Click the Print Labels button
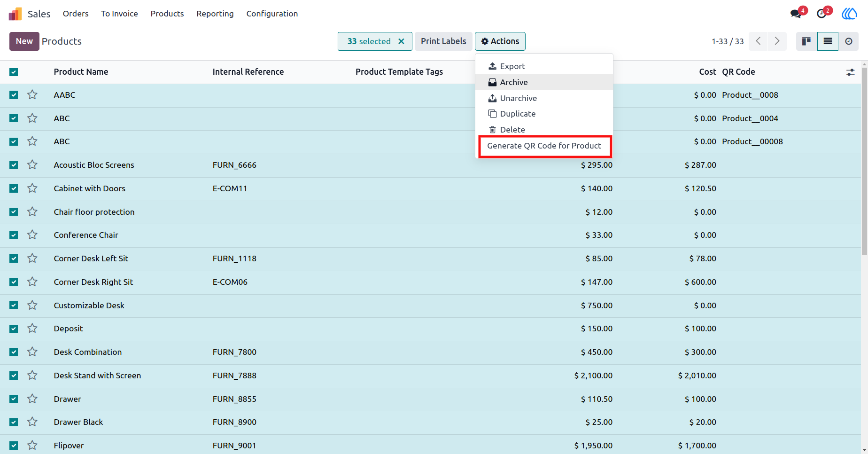The height and width of the screenshot is (454, 868). pyautogui.click(x=443, y=41)
